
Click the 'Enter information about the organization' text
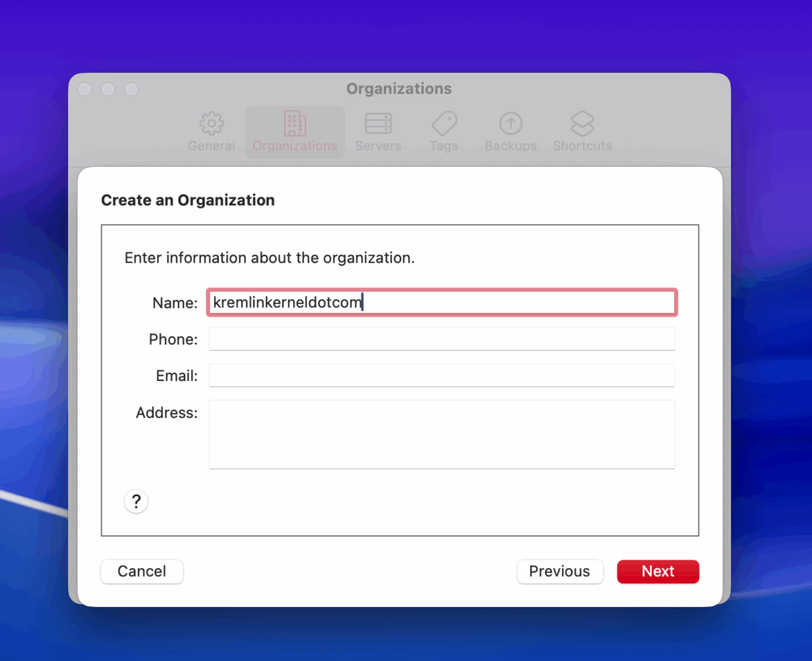coord(270,258)
